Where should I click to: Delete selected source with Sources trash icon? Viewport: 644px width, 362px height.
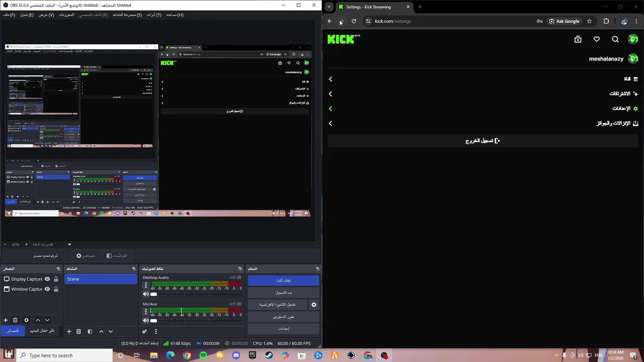point(15,320)
